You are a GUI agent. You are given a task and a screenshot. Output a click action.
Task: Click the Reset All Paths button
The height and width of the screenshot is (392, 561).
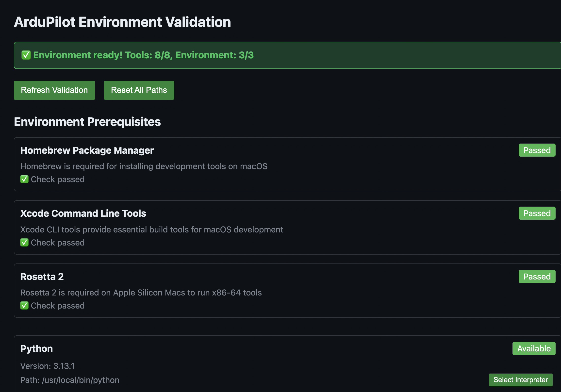139,90
